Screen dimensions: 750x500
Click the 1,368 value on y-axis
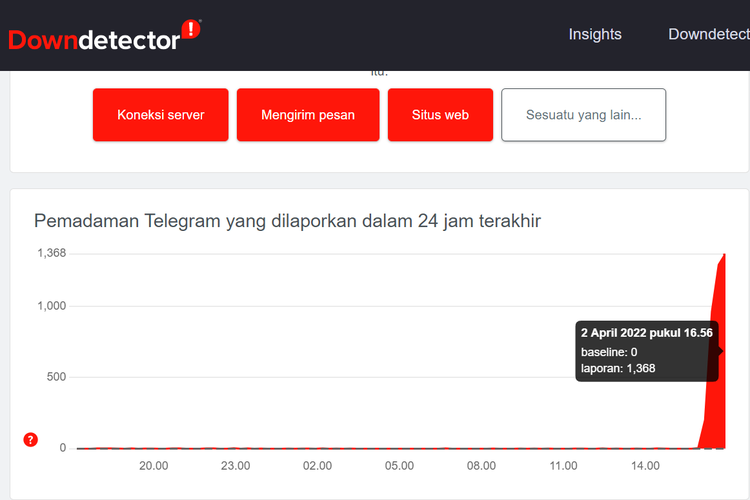point(51,253)
